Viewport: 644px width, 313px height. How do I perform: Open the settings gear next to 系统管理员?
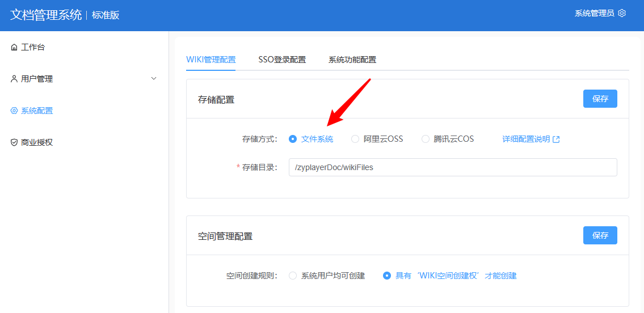[x=622, y=13]
